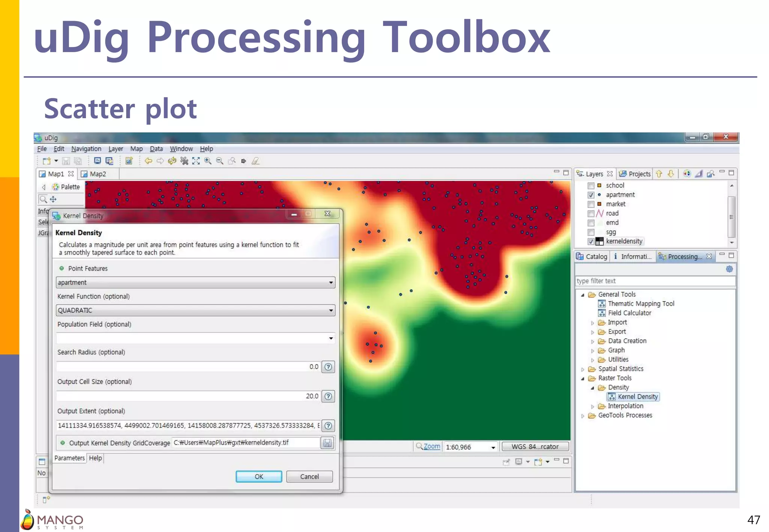Click the Zoom link in the status bar
769x532 pixels.
[432, 446]
